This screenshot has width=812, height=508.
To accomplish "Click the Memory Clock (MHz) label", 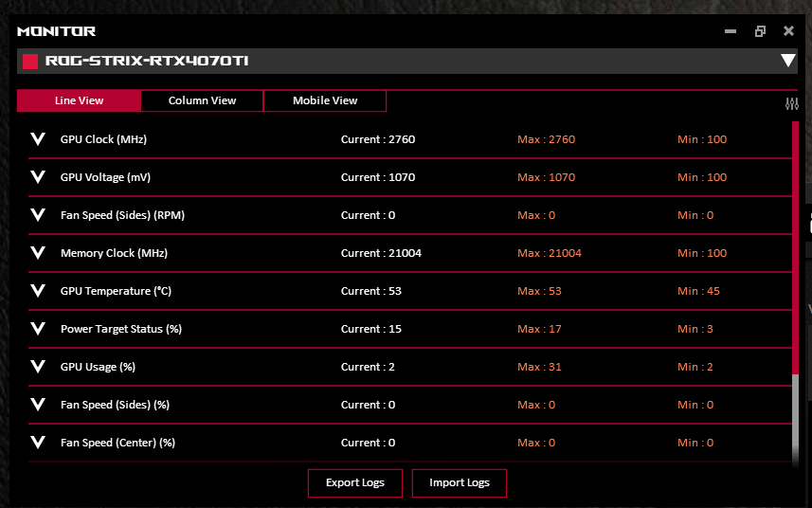I will pyautogui.click(x=114, y=253).
